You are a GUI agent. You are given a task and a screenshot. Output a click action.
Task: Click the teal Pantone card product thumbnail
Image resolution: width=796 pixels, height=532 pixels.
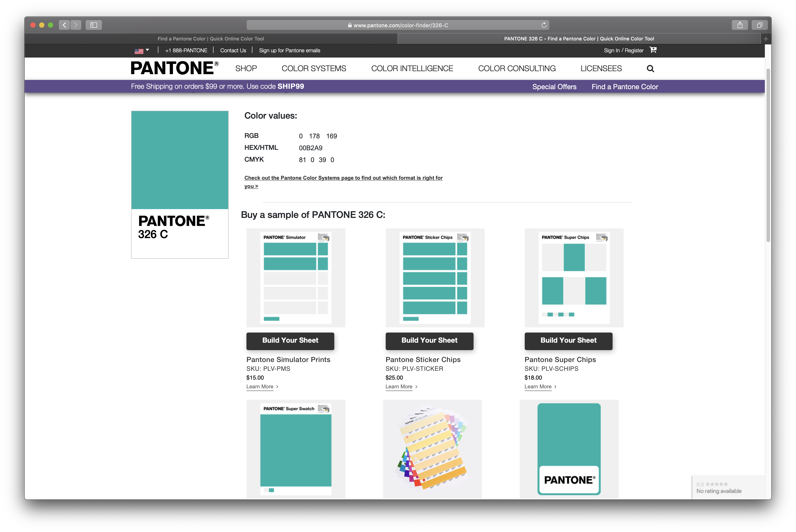(569, 449)
